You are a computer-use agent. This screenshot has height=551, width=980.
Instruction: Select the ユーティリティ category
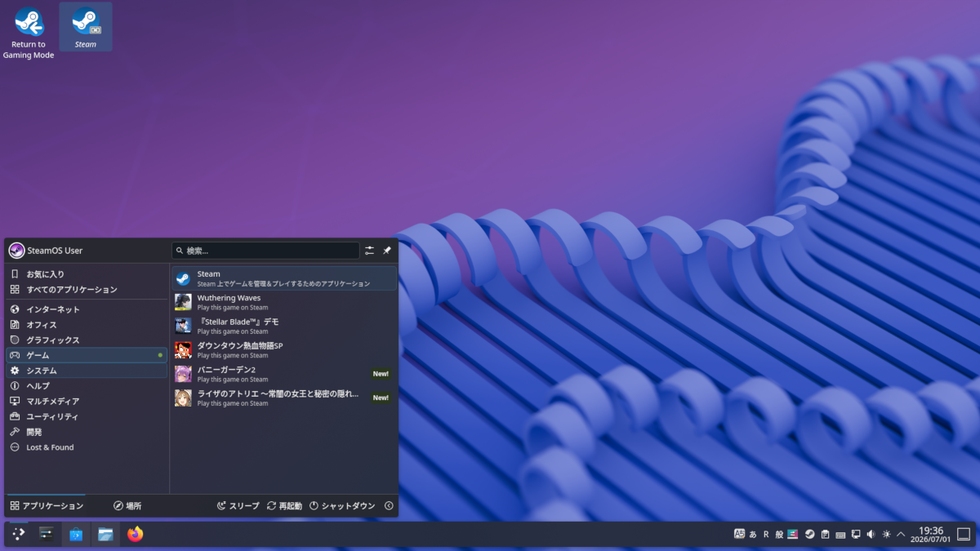click(87, 416)
